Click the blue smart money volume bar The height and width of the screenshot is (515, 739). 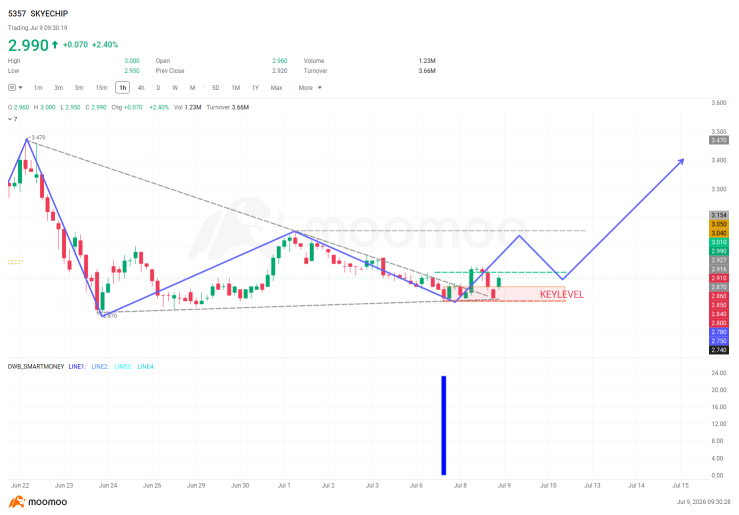coord(443,425)
